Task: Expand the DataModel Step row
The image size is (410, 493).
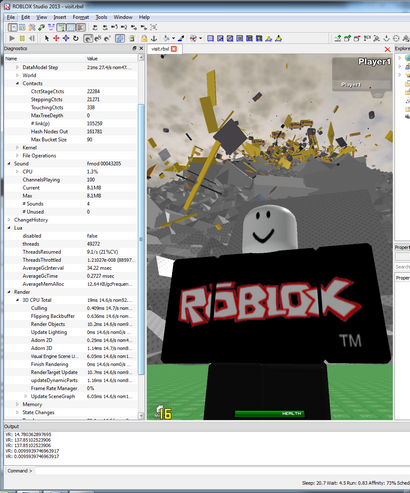Action: [x=17, y=67]
